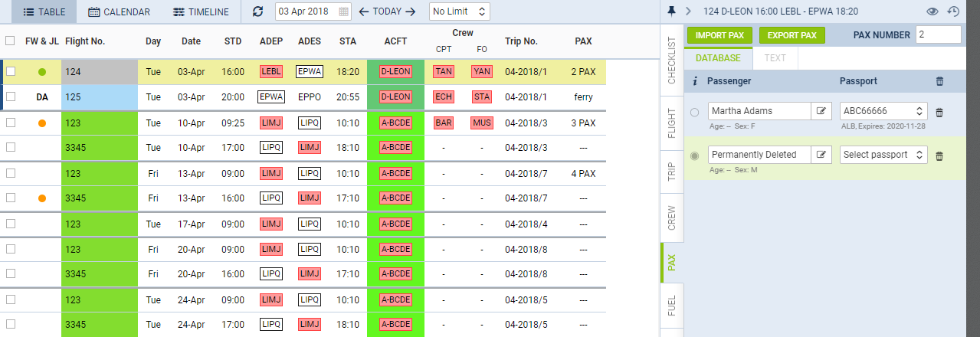Open the ABC66666 passport dropdown
Image resolution: width=980 pixels, height=337 pixels.
[883, 111]
